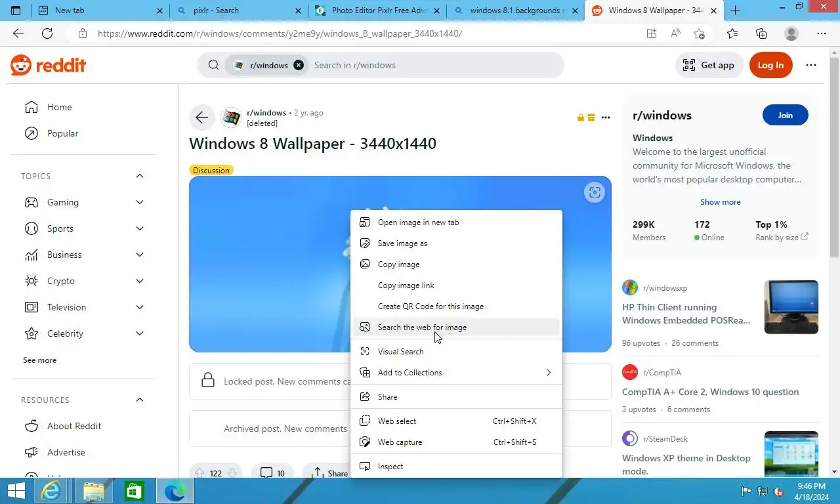Remove the r/windows search filter
Viewport: 840px width, 504px height.
point(299,65)
